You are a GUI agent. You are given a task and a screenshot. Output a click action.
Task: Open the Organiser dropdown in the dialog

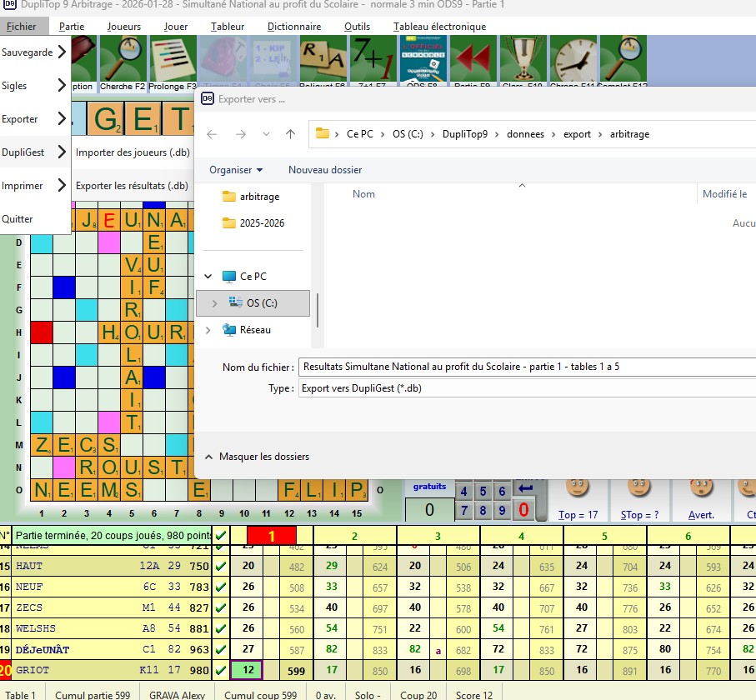click(x=236, y=170)
